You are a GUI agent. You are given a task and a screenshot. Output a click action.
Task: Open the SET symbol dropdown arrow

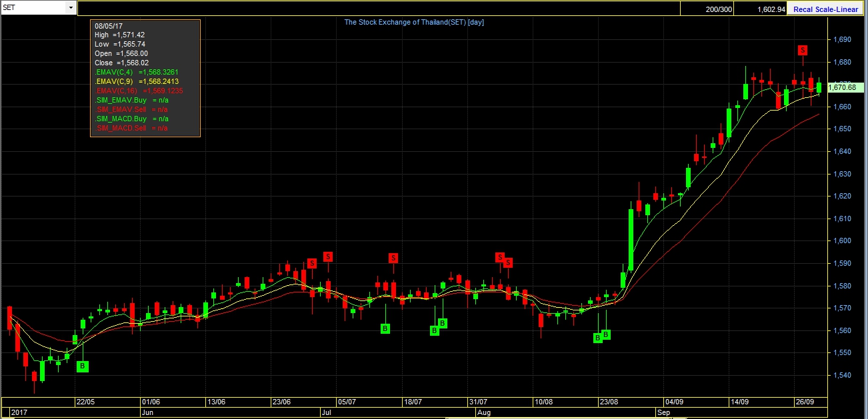71,7
